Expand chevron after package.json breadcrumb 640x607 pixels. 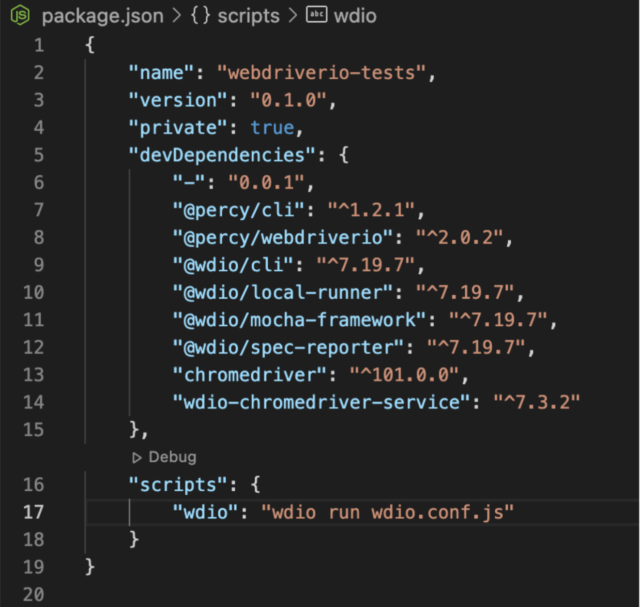point(177,16)
